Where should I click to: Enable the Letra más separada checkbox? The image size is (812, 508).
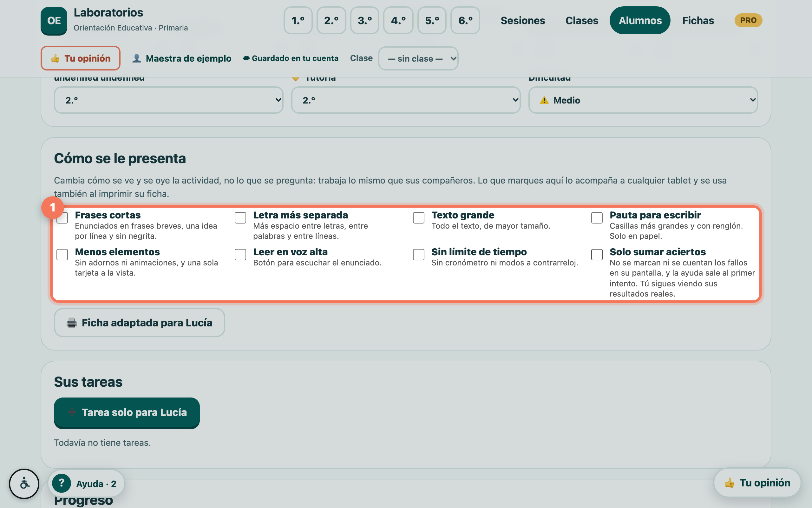click(x=240, y=218)
